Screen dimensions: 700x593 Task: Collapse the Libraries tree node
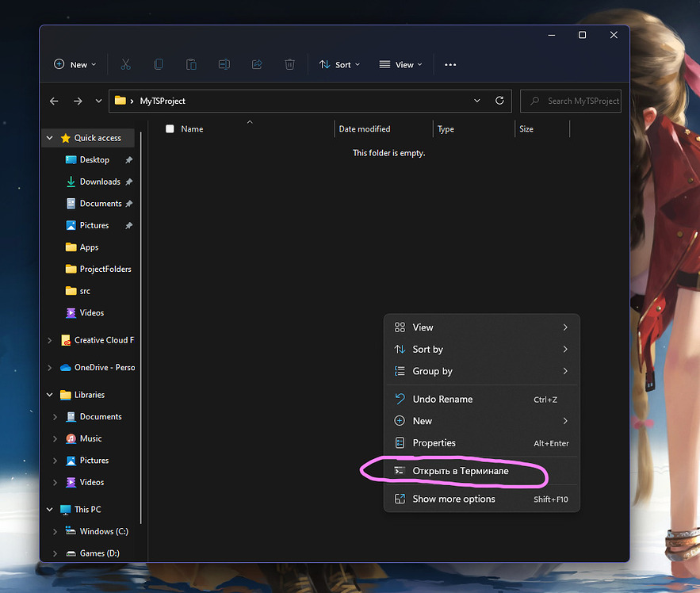[x=50, y=395]
